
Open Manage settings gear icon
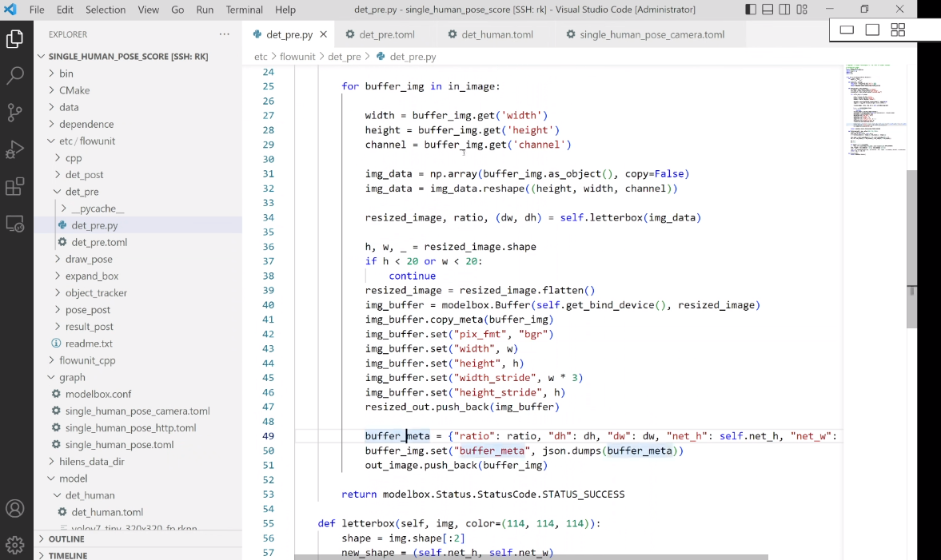click(x=15, y=545)
